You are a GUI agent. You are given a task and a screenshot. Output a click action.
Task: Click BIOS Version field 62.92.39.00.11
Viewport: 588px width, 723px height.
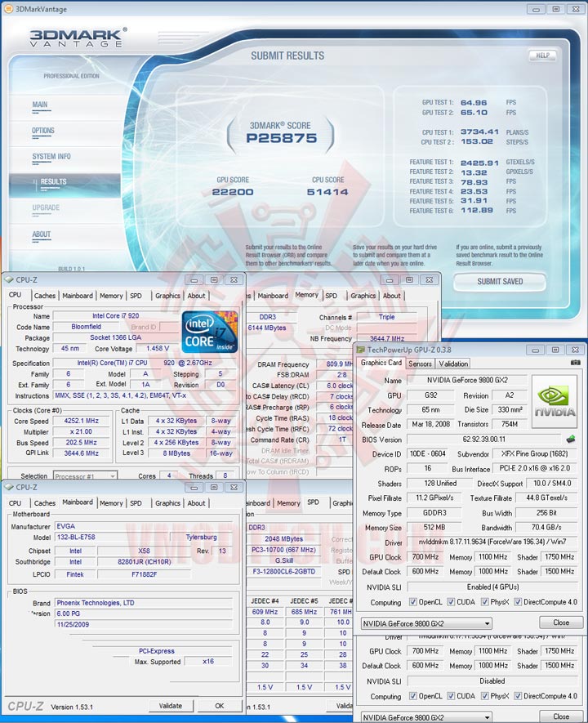pos(483,439)
